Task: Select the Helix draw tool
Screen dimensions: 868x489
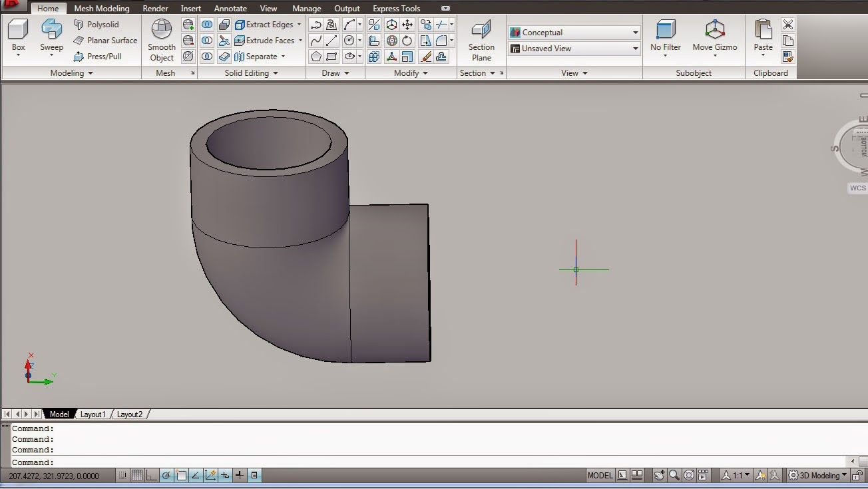Action: click(x=331, y=25)
